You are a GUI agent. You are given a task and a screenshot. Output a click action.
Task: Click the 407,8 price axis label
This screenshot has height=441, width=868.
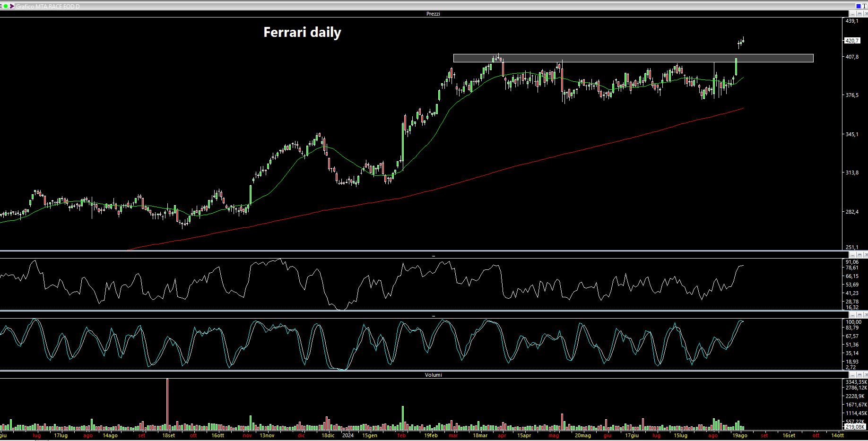coord(852,57)
